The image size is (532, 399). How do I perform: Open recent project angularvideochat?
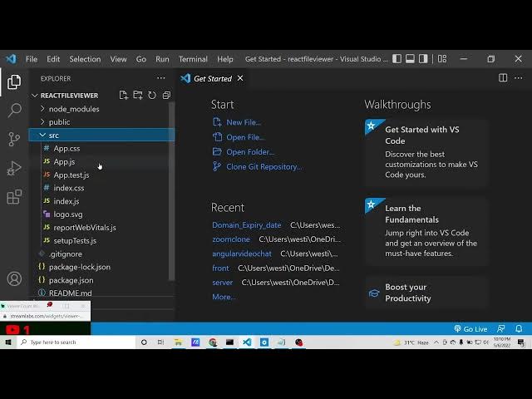242,254
